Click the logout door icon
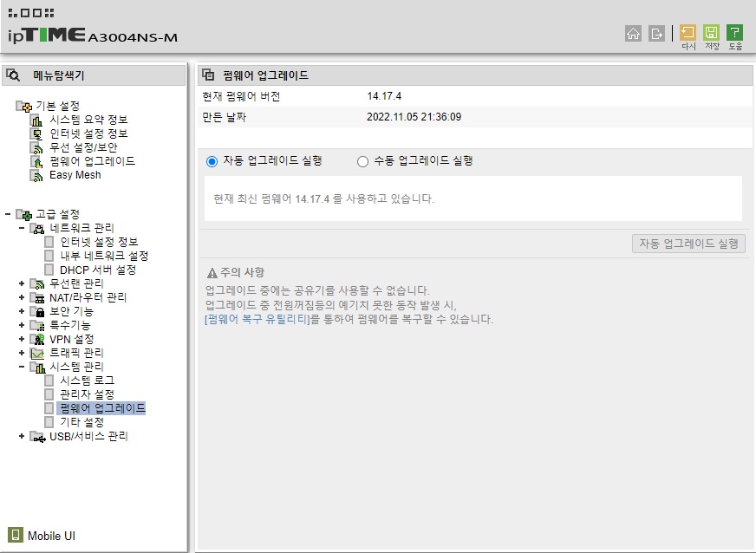This screenshot has width=756, height=553. 656,33
